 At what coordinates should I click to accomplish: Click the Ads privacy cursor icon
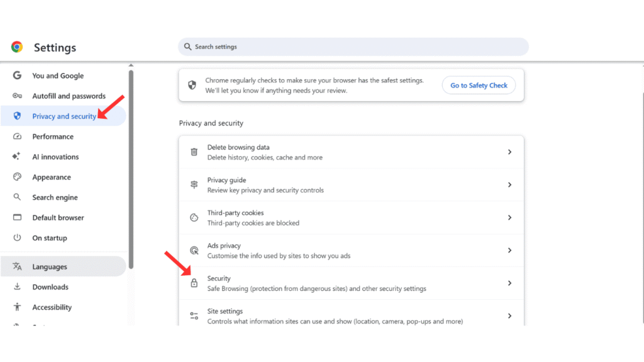(x=194, y=250)
